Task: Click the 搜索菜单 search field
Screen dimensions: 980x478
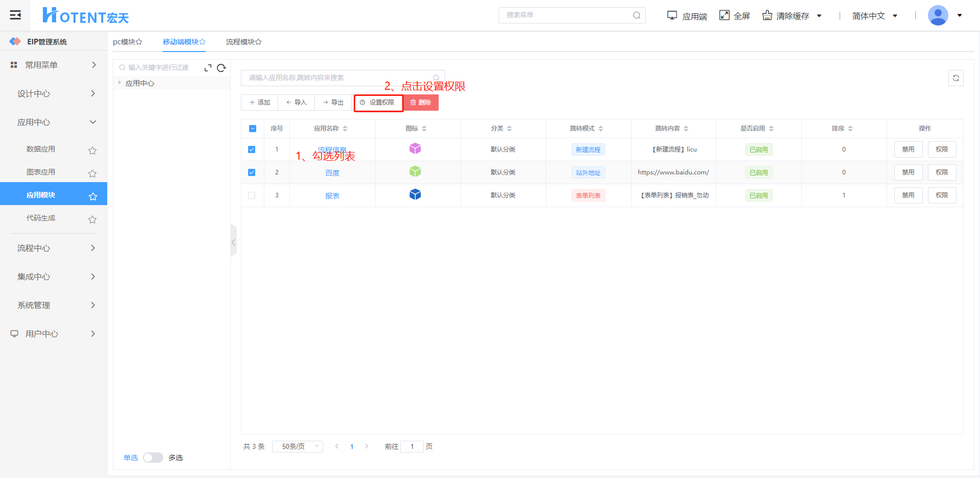Action: (568, 15)
